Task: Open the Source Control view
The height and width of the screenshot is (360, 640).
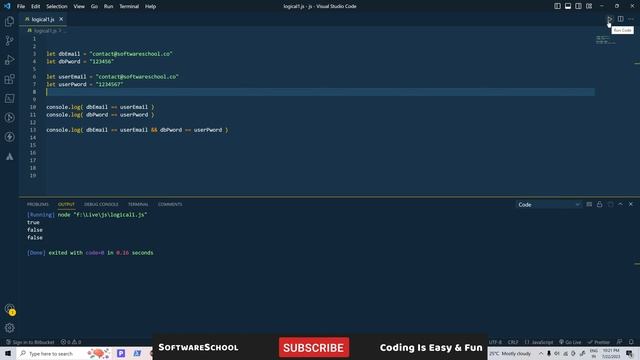Action: pyautogui.click(x=9, y=40)
